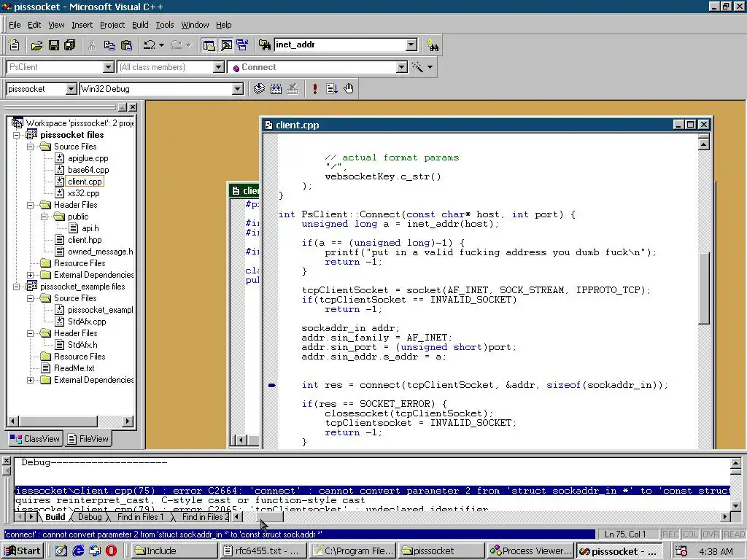Viewport: 747px width, 560px height.
Task: Open the Project menu
Action: point(112,25)
